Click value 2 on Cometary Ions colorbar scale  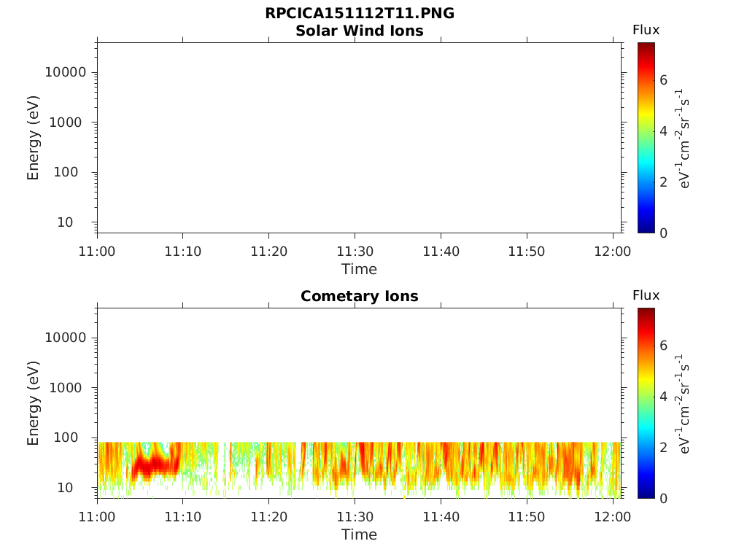coord(664,448)
